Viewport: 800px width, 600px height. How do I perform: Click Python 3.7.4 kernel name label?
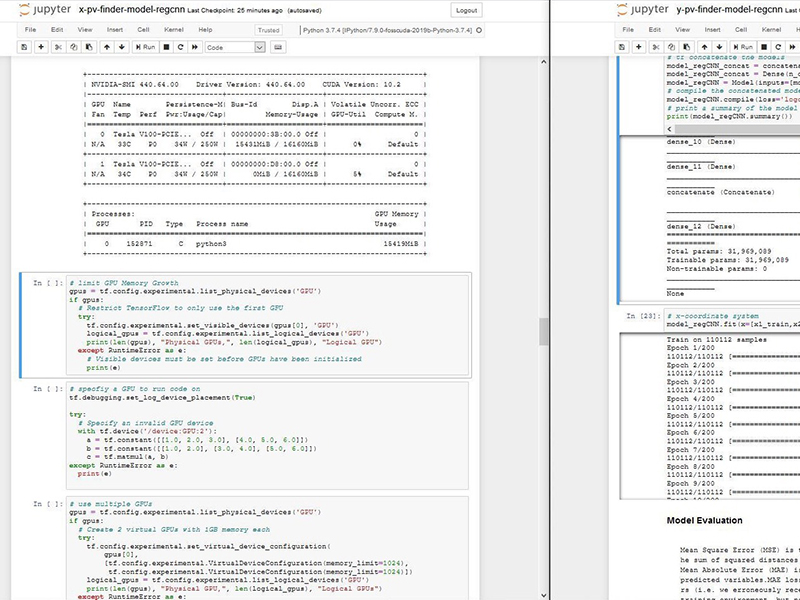click(387, 30)
